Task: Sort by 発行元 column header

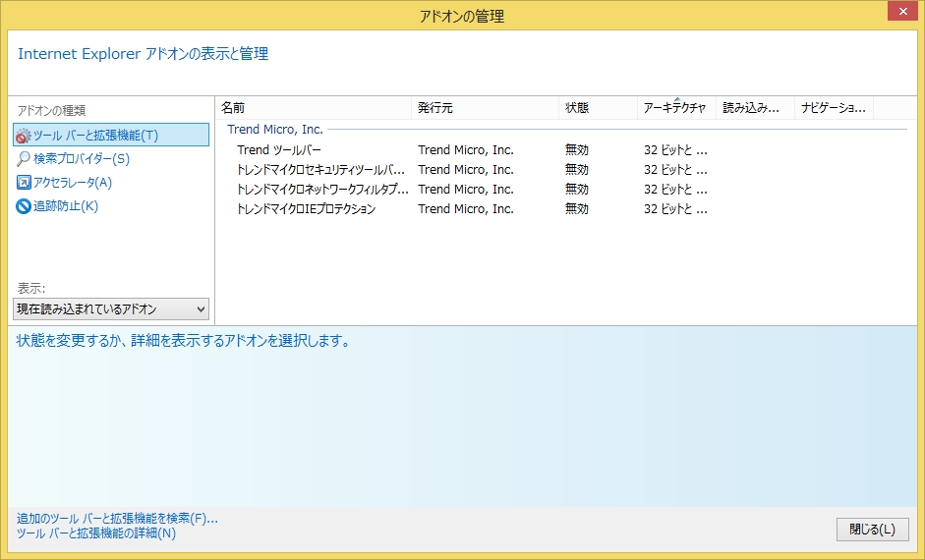Action: coord(485,108)
